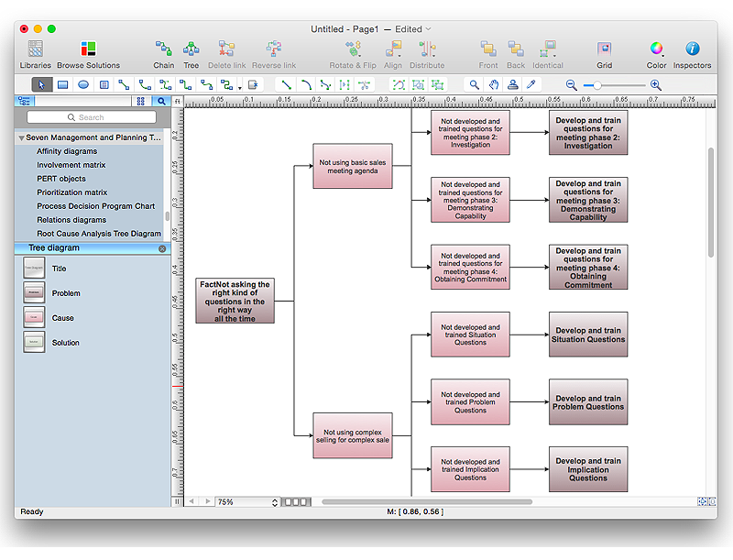Click the zoom slider handle
The height and width of the screenshot is (560, 733).
tap(597, 84)
